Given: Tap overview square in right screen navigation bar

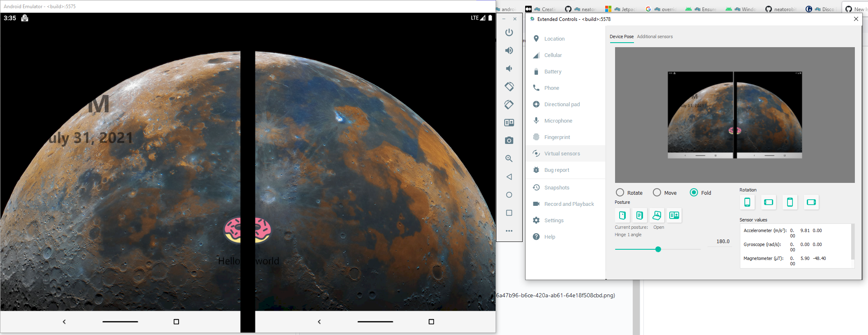Looking at the screenshot, I should coord(431,322).
